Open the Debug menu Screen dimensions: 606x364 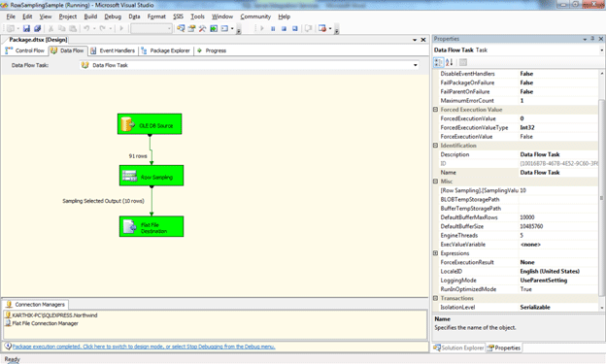click(113, 17)
